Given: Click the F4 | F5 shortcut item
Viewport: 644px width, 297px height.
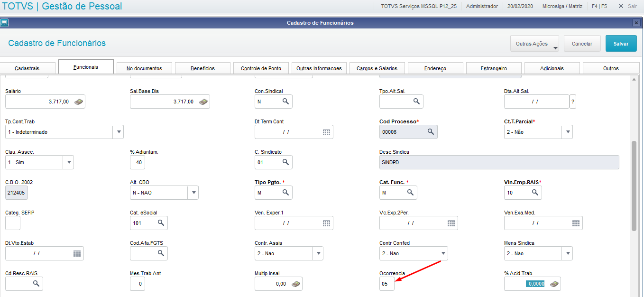Looking at the screenshot, I should coord(599,6).
